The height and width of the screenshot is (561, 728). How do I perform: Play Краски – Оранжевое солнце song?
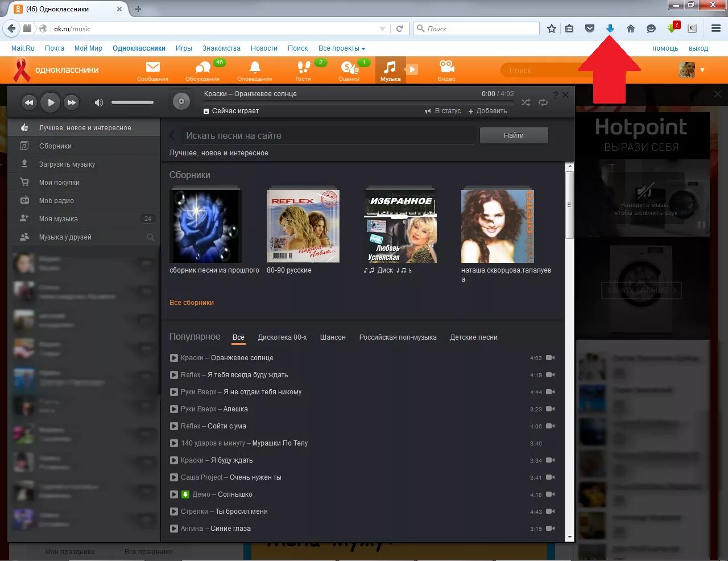tap(174, 358)
